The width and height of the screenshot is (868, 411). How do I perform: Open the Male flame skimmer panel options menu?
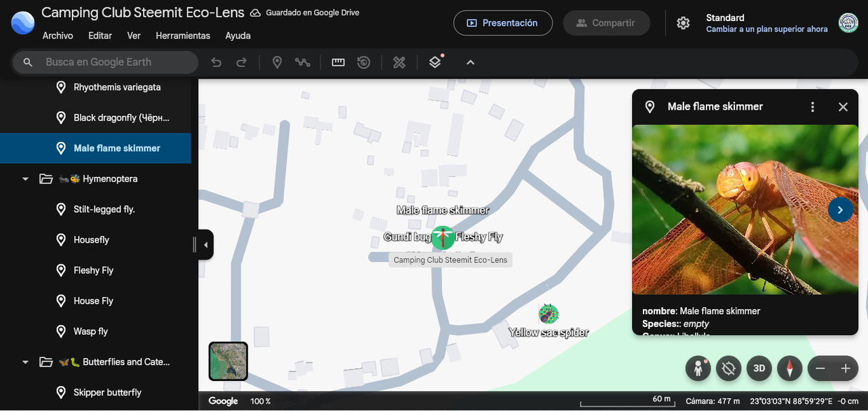point(812,106)
